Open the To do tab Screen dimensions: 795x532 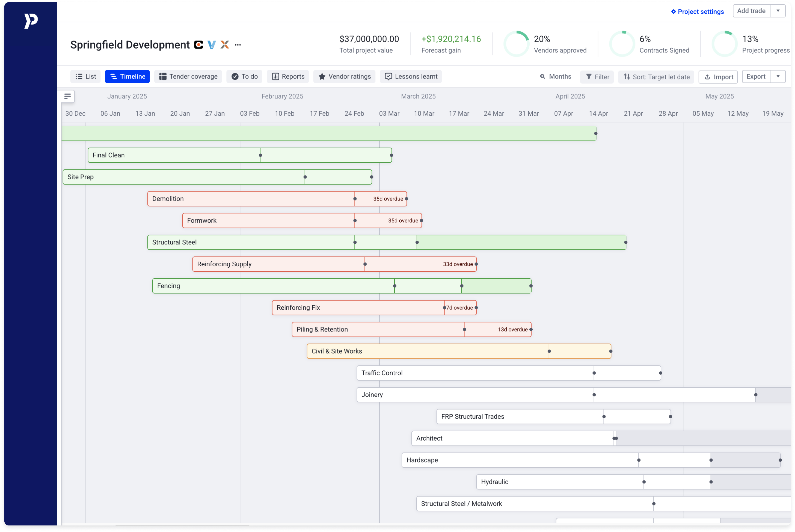tap(244, 77)
